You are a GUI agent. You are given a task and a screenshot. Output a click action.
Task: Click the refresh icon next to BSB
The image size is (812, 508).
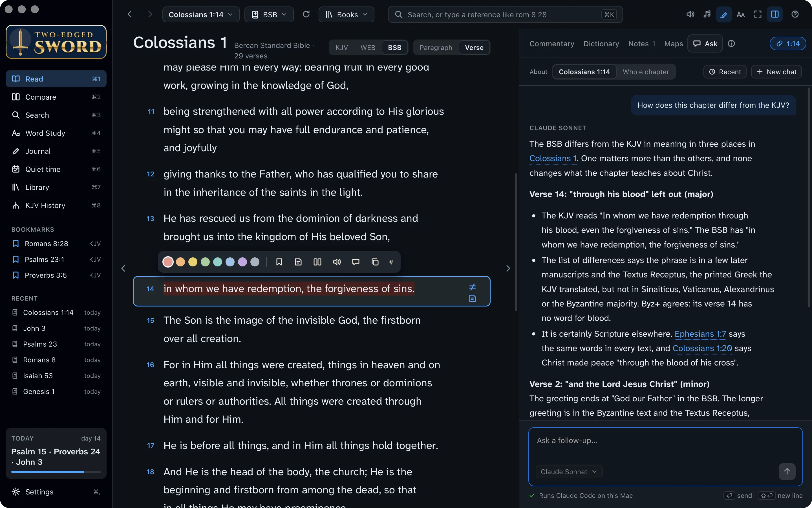click(x=306, y=14)
